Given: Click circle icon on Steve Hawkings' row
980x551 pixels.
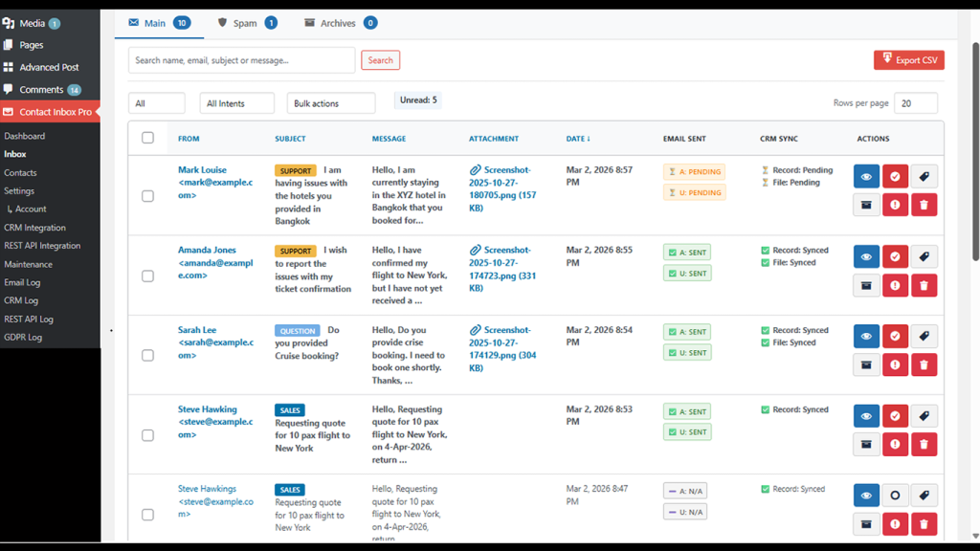Looking at the screenshot, I should [x=895, y=496].
